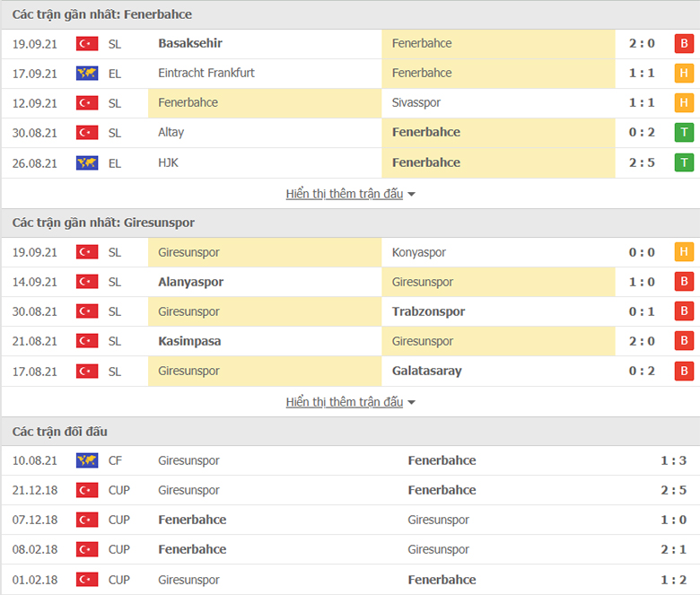Viewport: 700px width, 595px height.
Task: Click the green T badge for HJK match
Action: [684, 163]
